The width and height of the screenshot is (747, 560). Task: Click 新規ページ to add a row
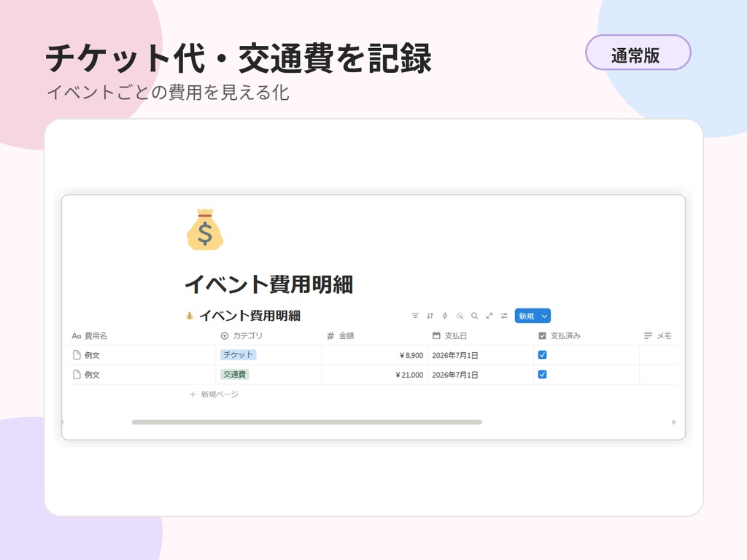click(x=220, y=394)
